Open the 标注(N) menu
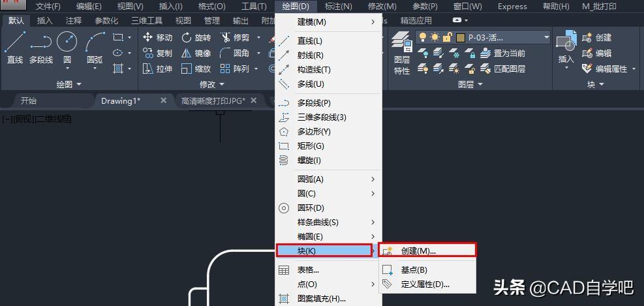644x306 pixels. [338, 7]
